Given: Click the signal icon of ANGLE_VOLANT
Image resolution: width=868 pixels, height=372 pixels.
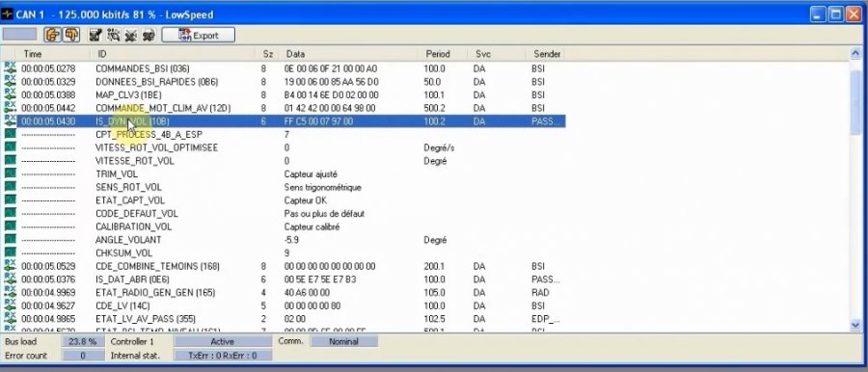Looking at the screenshot, I should 10,240.
